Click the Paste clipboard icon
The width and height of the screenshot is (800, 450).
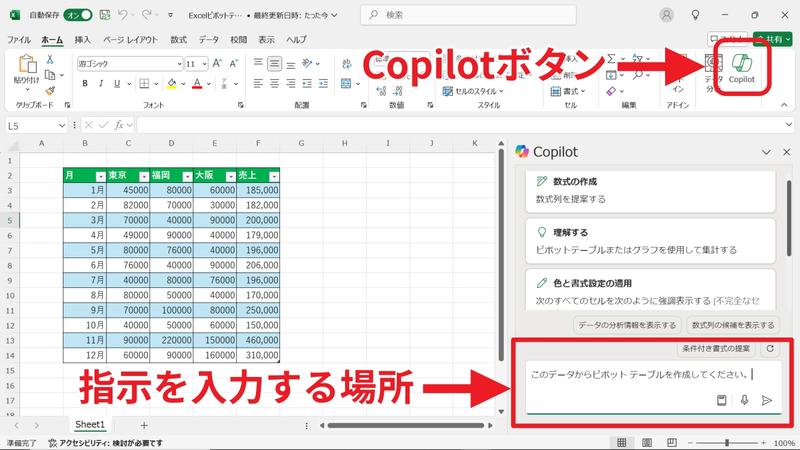27,65
